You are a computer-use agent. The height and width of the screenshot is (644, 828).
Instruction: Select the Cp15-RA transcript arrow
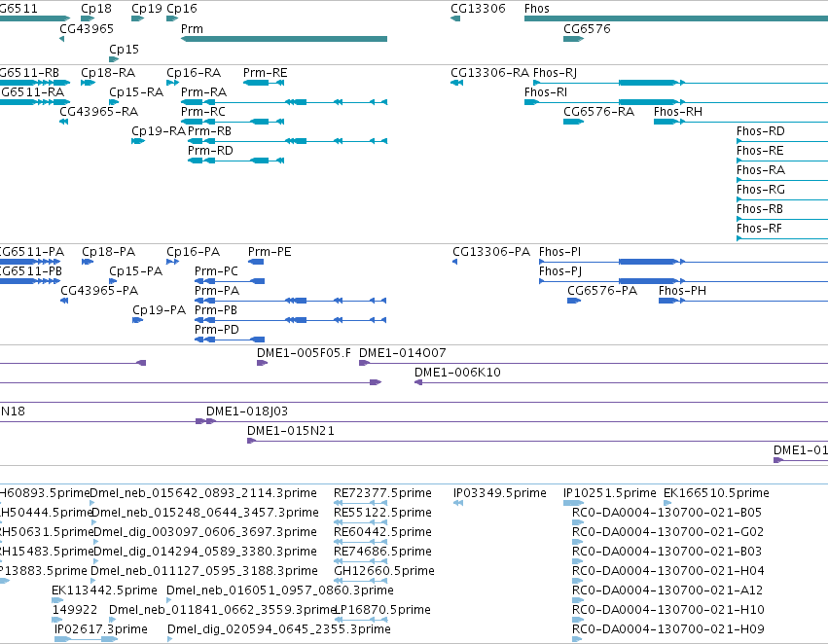pyautogui.click(x=114, y=102)
